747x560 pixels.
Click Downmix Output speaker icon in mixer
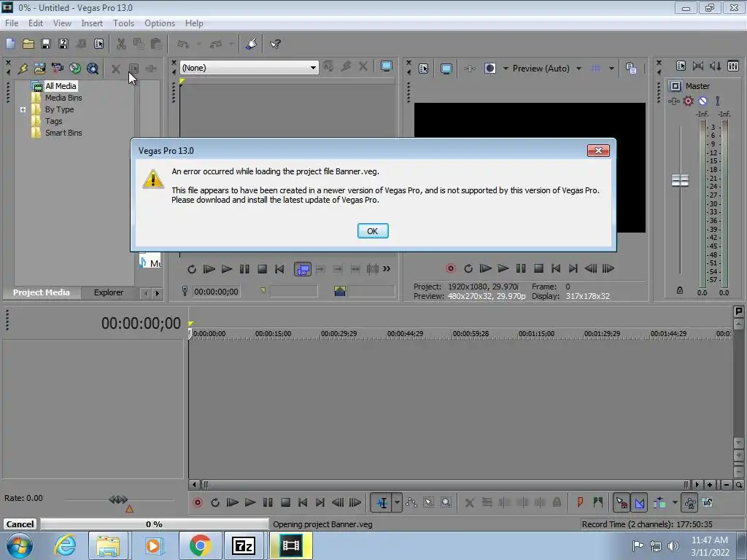(x=716, y=66)
